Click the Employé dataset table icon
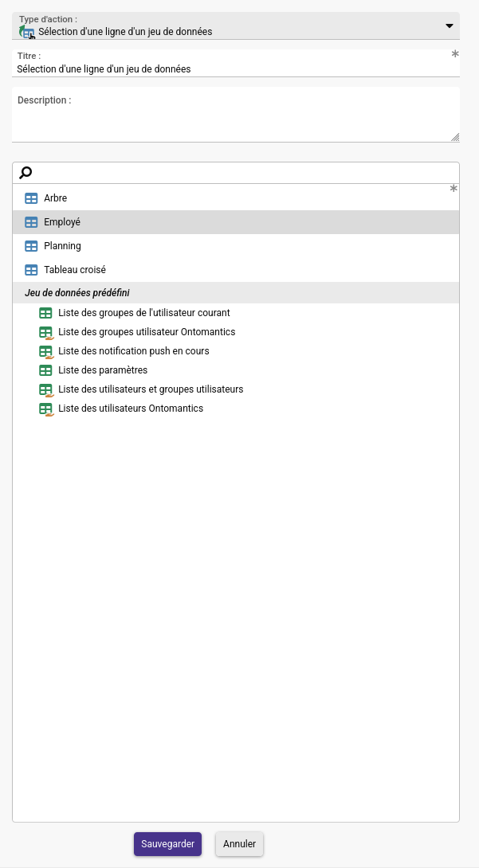 click(x=31, y=222)
